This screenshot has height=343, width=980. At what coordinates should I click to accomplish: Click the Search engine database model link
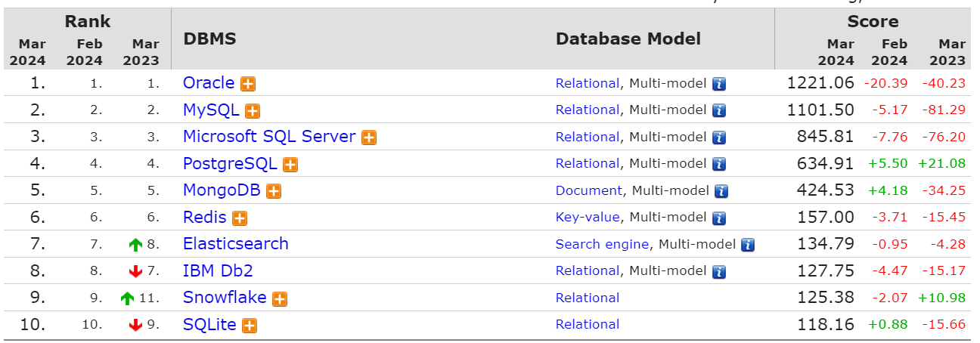tap(602, 244)
